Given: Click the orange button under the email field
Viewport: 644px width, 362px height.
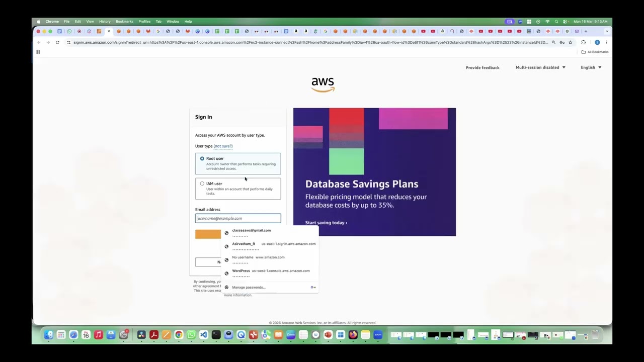Looking at the screenshot, I should point(208,234).
